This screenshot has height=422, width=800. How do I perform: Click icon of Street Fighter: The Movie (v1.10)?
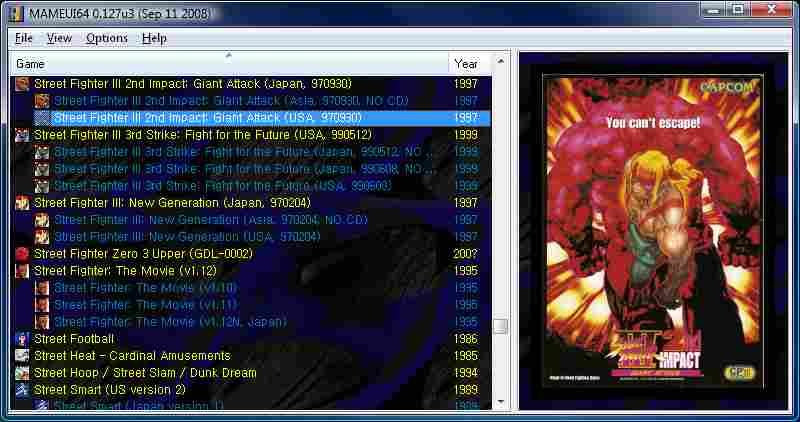(x=42, y=288)
